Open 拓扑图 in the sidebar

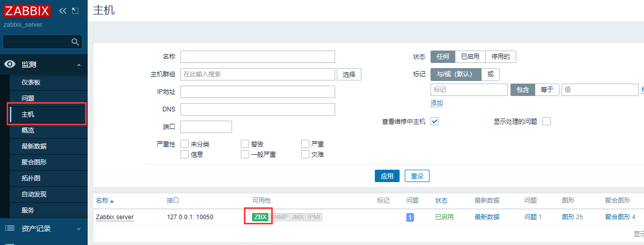point(31,178)
